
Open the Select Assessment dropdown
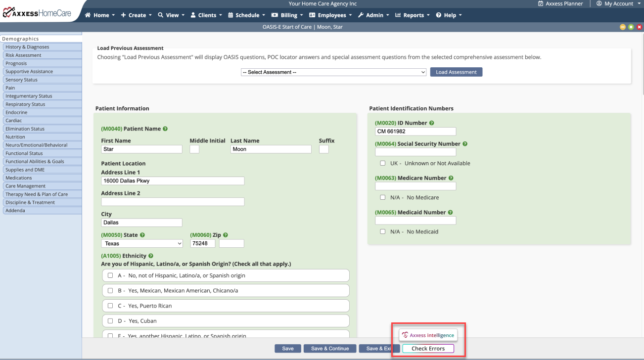[333, 72]
